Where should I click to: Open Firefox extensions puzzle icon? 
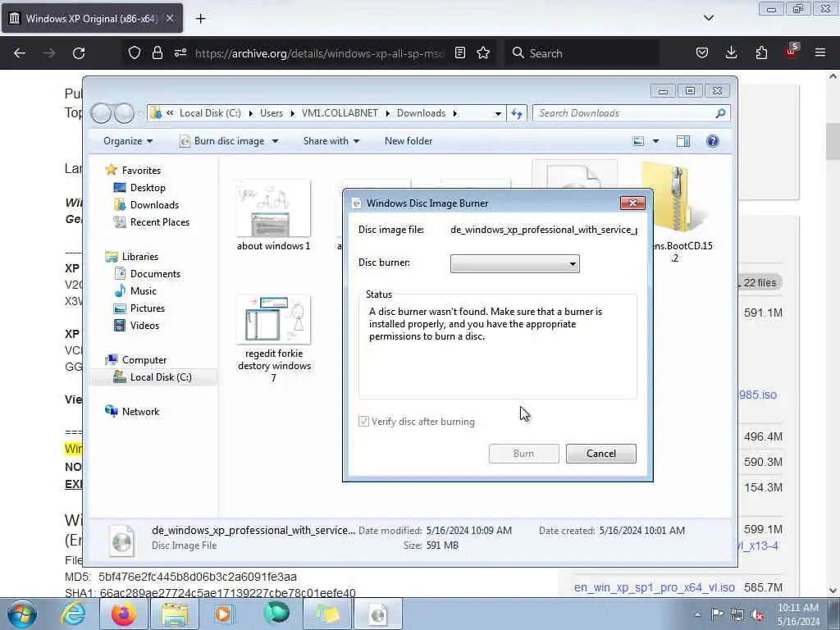click(x=761, y=53)
